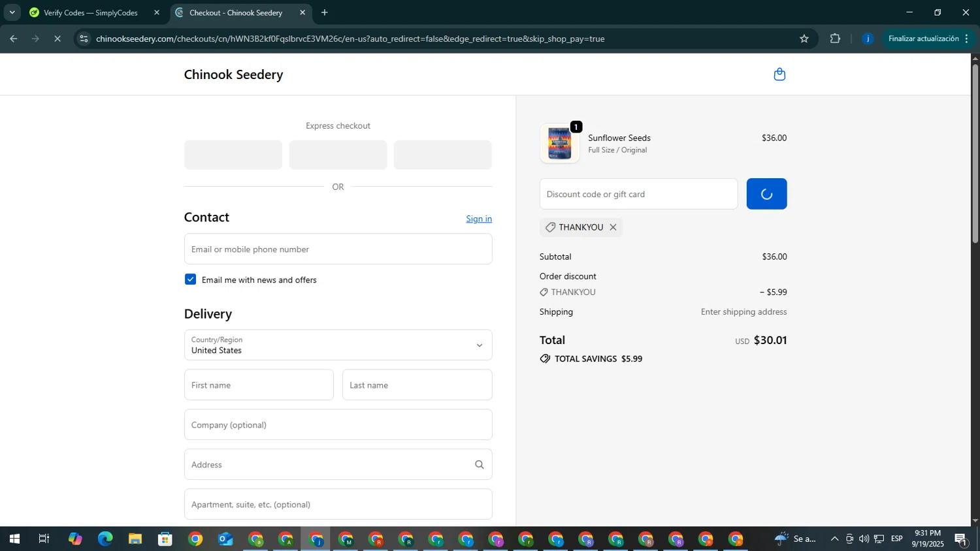Close the Checkout - Chinook Seedery tab
Image resolution: width=980 pixels, height=551 pixels.
pyautogui.click(x=302, y=12)
